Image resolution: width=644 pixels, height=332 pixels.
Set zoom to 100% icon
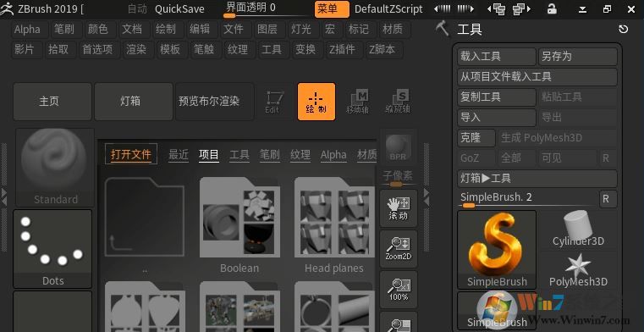(399, 290)
